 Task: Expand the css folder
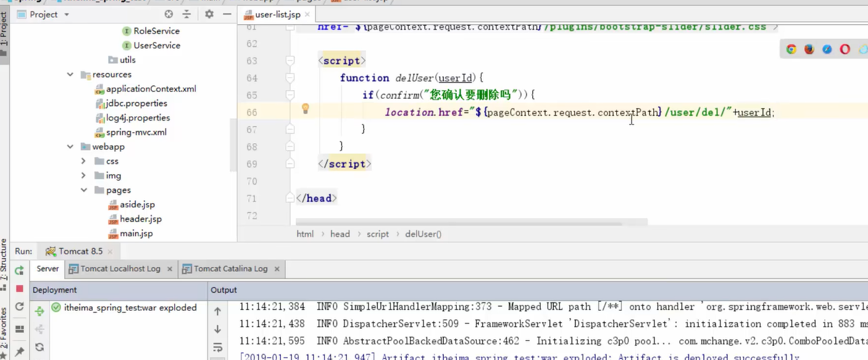click(84, 161)
